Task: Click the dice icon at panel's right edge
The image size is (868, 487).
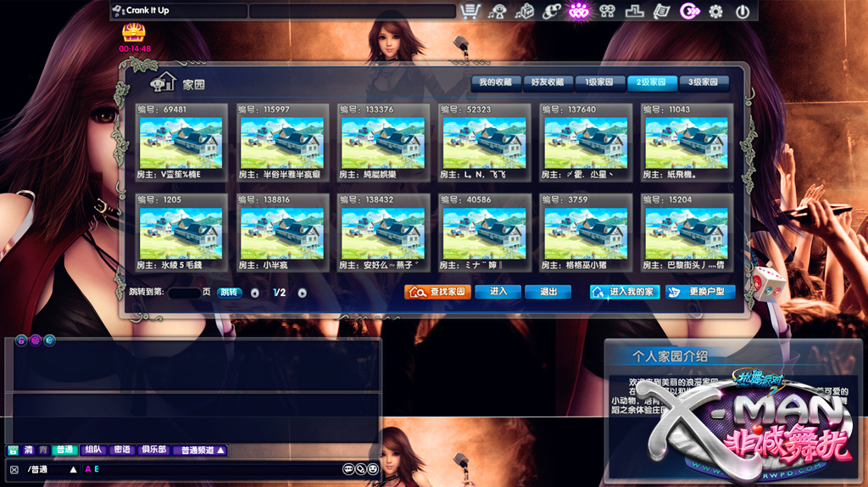Action: (768, 282)
